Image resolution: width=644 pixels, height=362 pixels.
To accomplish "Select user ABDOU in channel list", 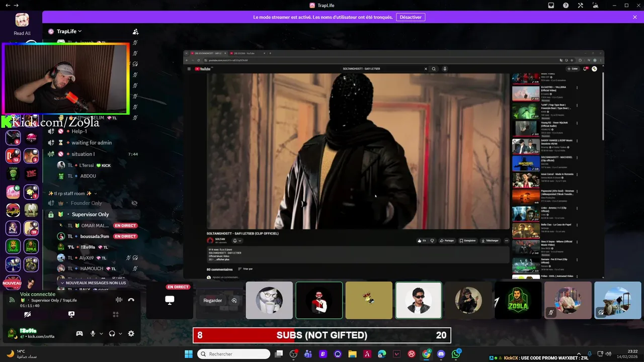I will (88, 176).
